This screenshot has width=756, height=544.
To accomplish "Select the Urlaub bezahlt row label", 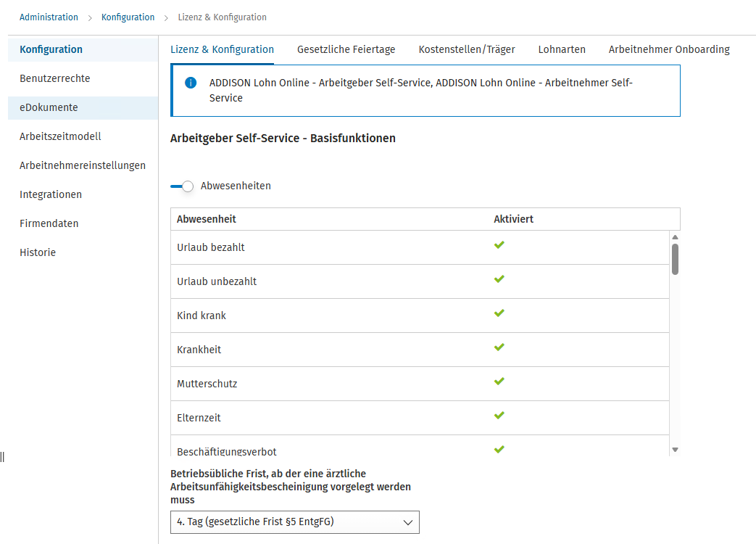I will pyautogui.click(x=211, y=247).
